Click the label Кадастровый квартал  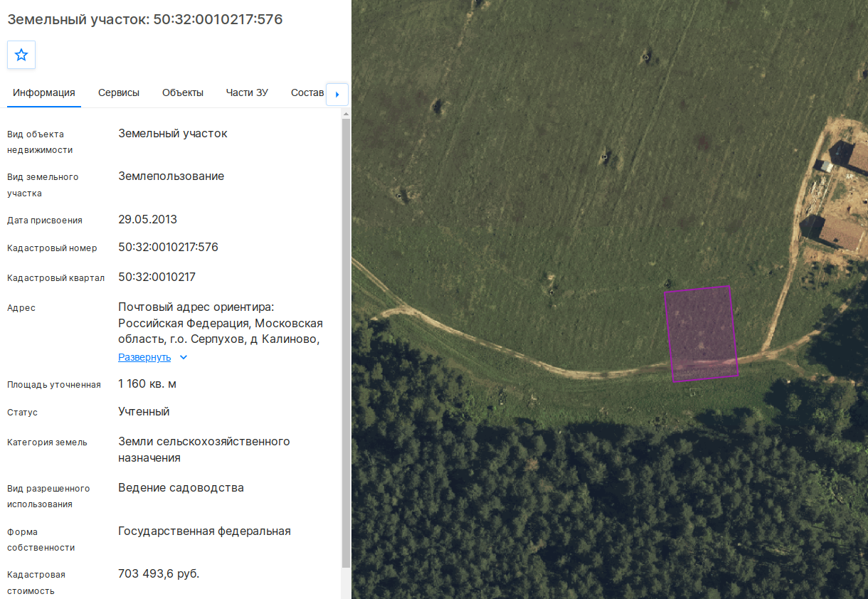pyautogui.click(x=55, y=277)
